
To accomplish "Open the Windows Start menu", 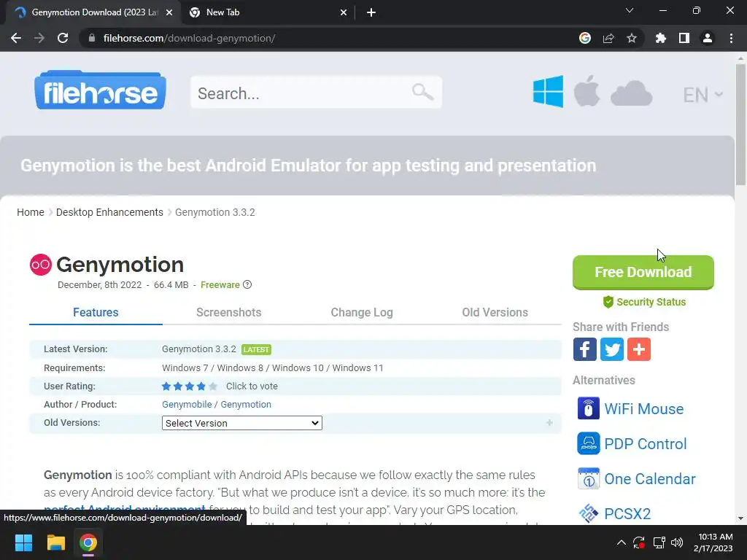I will tap(23, 542).
